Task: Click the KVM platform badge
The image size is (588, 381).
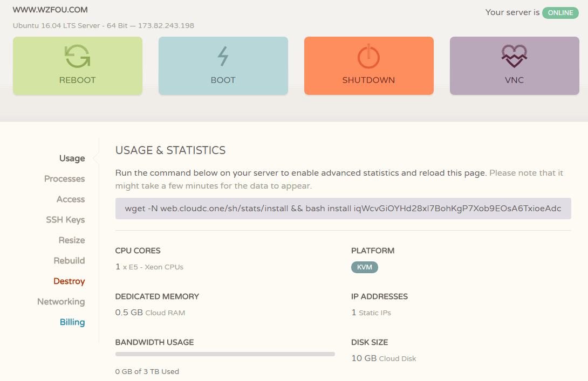Action: pyautogui.click(x=365, y=267)
